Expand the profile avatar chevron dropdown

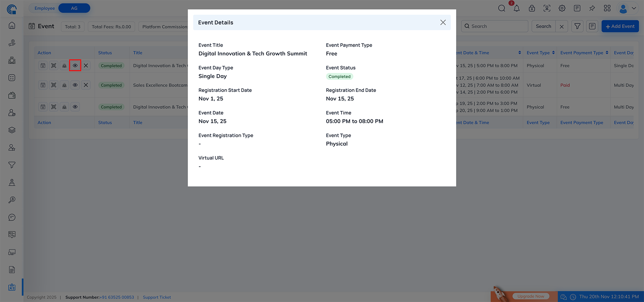point(634,8)
